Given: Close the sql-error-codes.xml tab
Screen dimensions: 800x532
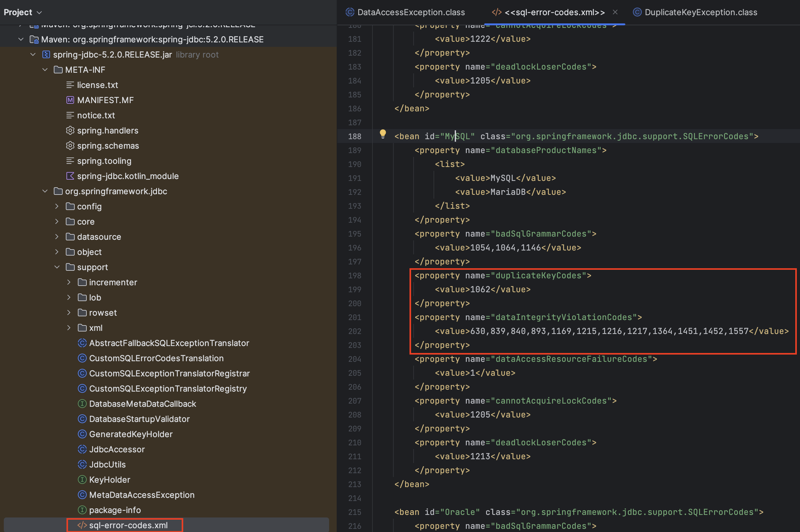Looking at the screenshot, I should (x=615, y=12).
